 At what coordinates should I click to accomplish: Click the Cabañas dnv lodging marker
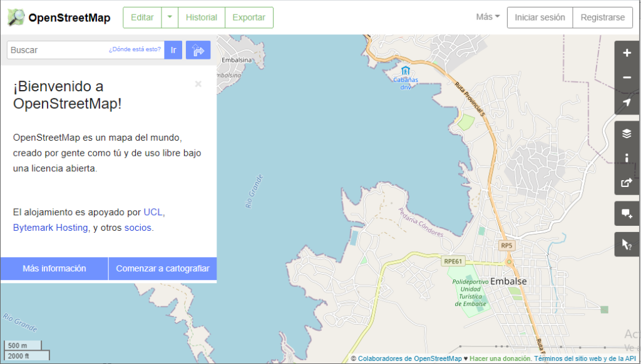[405, 71]
